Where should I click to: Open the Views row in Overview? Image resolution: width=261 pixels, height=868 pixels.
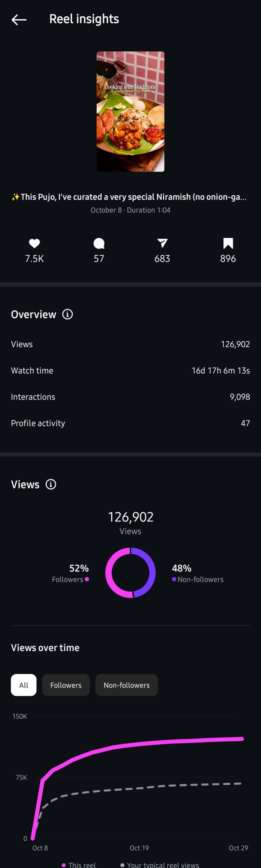tap(130, 344)
